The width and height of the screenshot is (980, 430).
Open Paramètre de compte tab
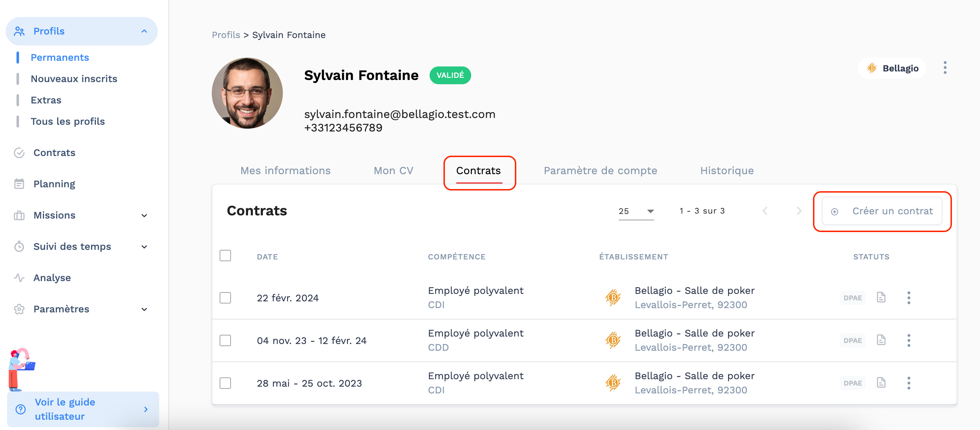click(600, 171)
